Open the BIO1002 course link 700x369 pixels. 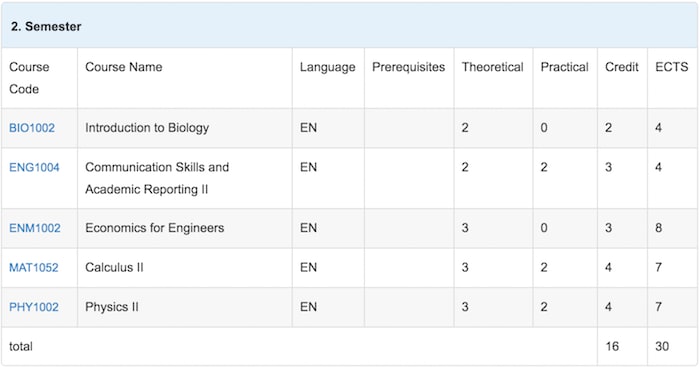tap(32, 128)
